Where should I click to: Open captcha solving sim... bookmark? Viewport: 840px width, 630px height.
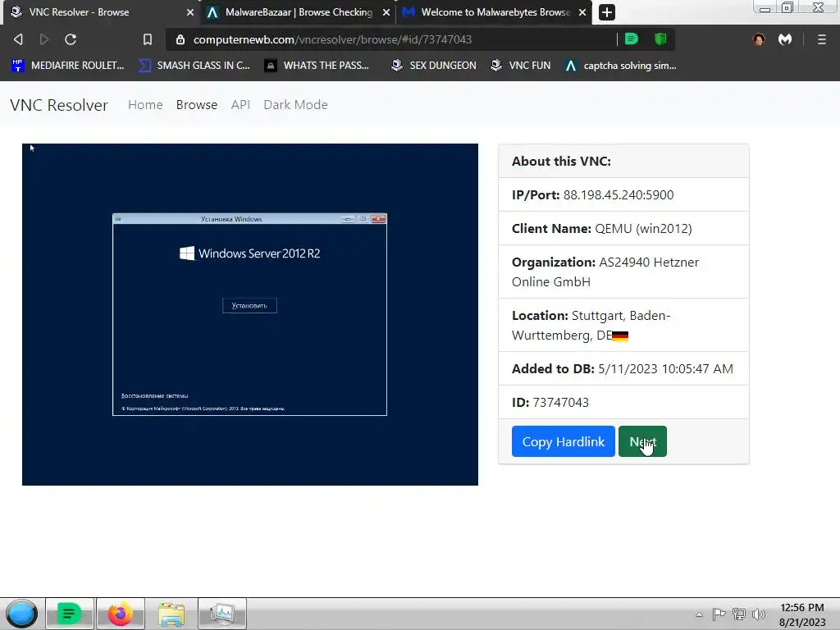621,66
